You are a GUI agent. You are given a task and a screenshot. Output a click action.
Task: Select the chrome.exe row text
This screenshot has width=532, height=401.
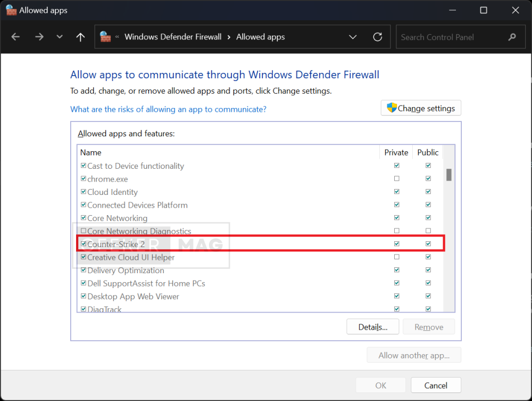tap(107, 179)
